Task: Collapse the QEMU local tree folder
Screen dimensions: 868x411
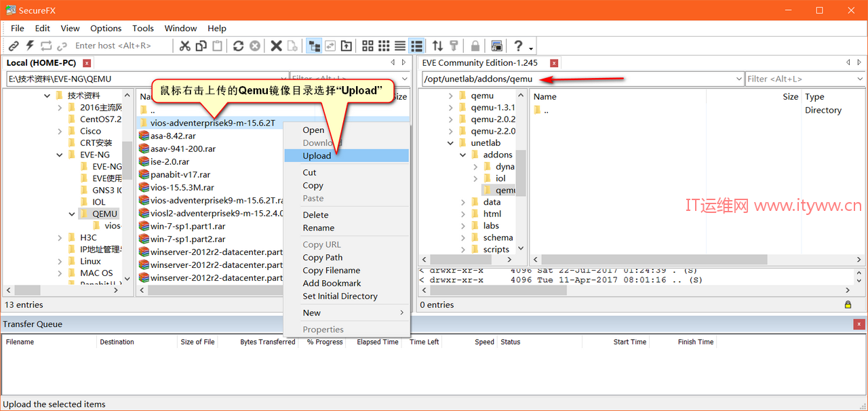Action: 71,214
